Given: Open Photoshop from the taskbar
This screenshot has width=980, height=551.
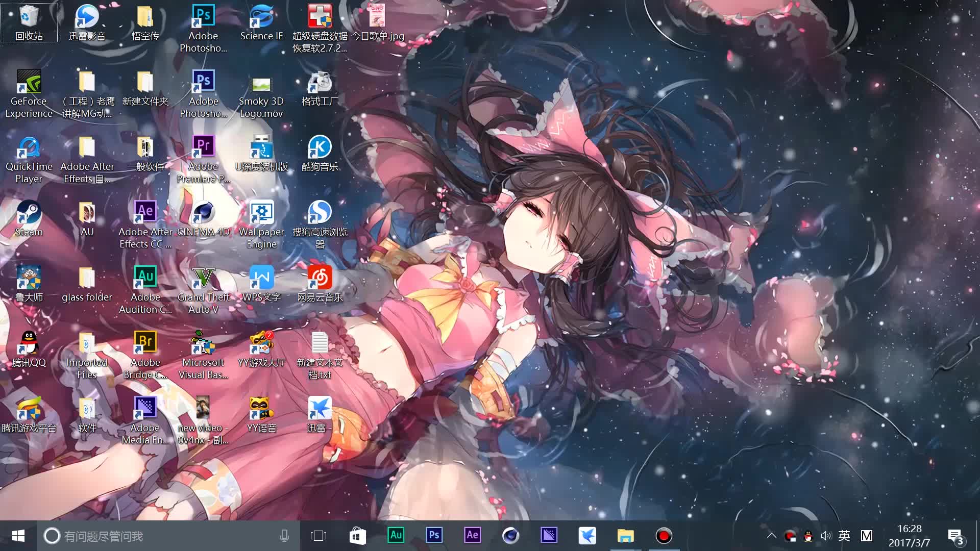Looking at the screenshot, I should tap(434, 536).
